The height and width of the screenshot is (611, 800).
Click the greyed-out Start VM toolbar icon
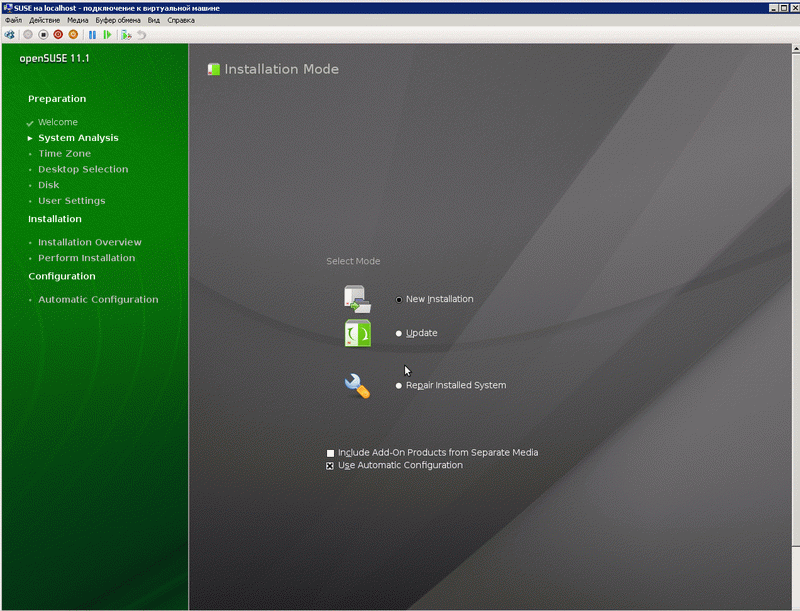pos(28,35)
